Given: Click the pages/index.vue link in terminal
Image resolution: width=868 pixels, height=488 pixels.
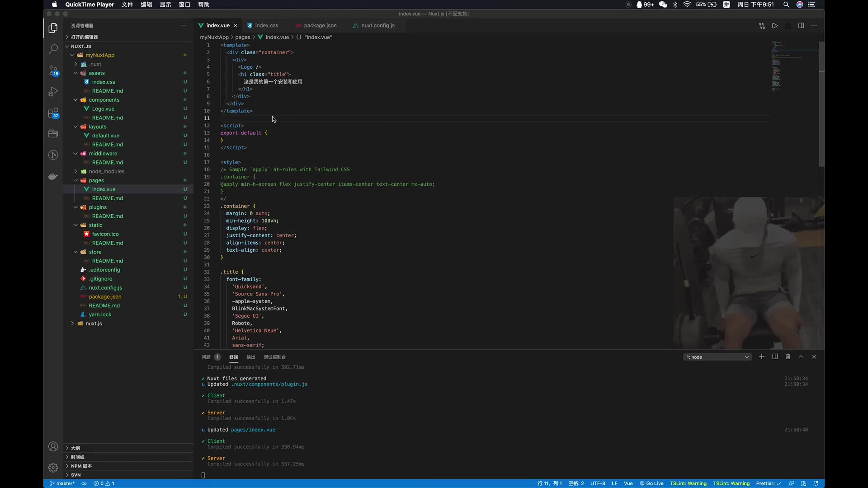Looking at the screenshot, I should point(253,430).
